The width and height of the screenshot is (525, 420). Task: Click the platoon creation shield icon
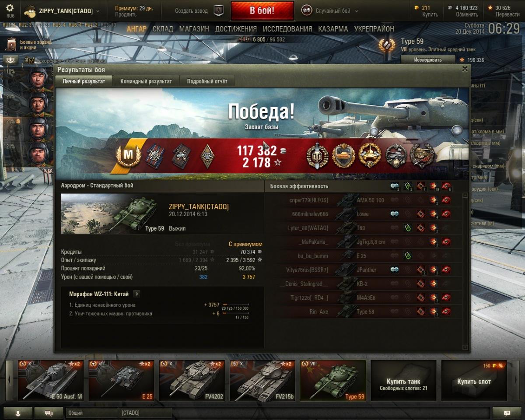pyautogui.click(x=218, y=11)
